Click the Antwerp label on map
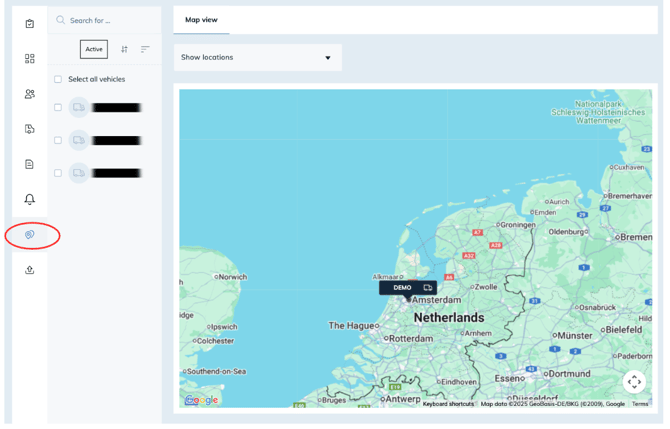 [403, 399]
